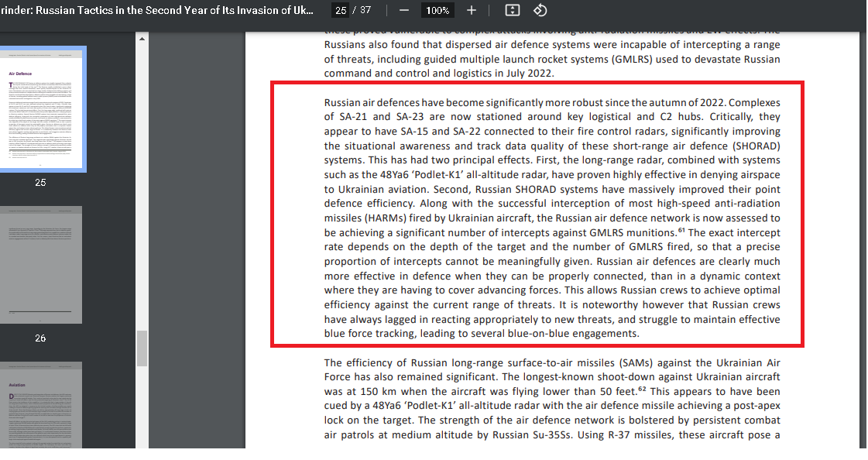Click the total page count 37
The height and width of the screenshot is (460, 868).
pyautogui.click(x=365, y=11)
